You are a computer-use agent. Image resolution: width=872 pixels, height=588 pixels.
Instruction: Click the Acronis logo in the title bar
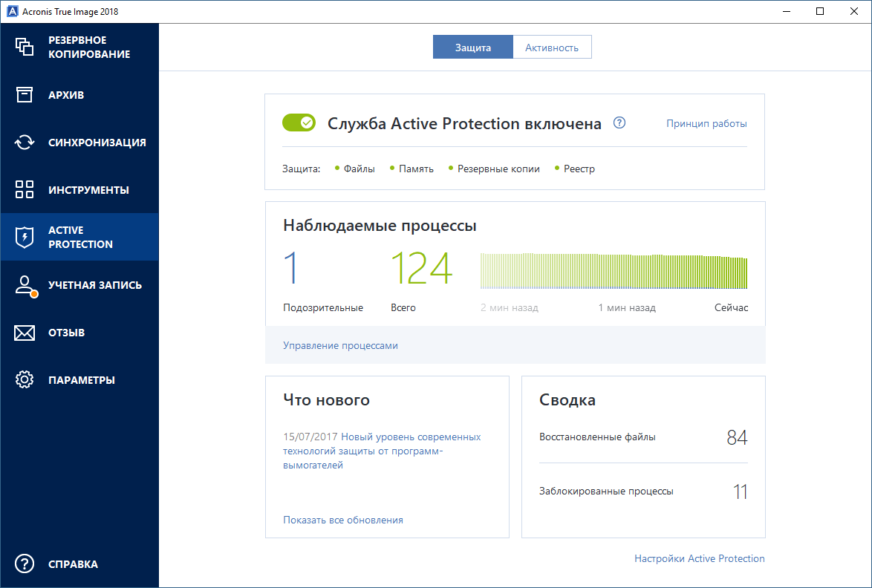pos(11,11)
